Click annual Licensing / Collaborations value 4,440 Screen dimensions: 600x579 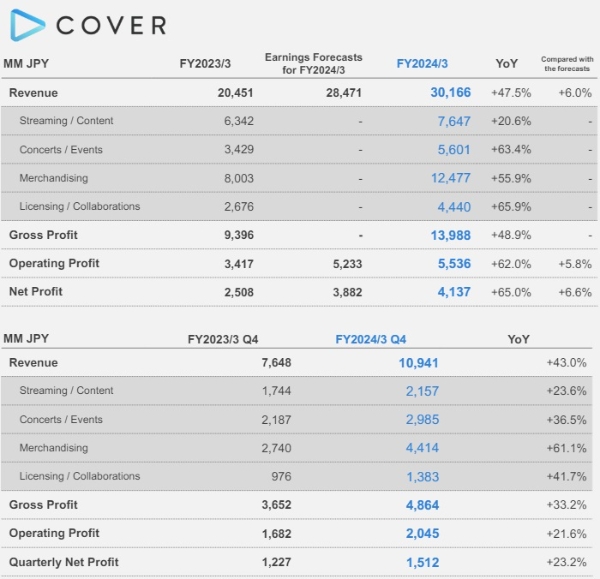[x=454, y=207]
